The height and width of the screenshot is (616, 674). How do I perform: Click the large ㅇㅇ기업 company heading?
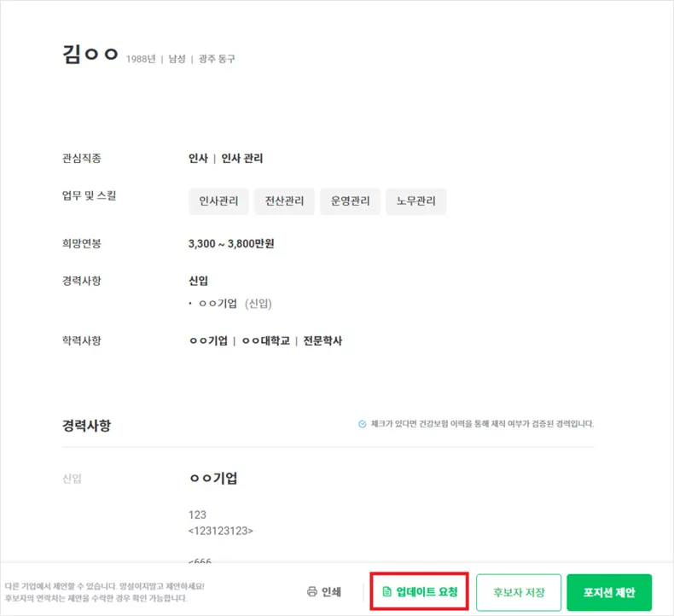click(213, 478)
